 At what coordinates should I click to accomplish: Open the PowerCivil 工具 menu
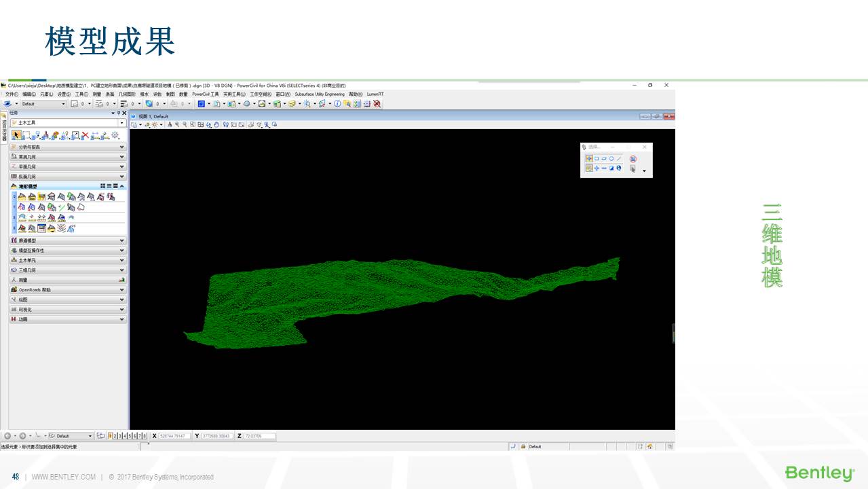(205, 94)
